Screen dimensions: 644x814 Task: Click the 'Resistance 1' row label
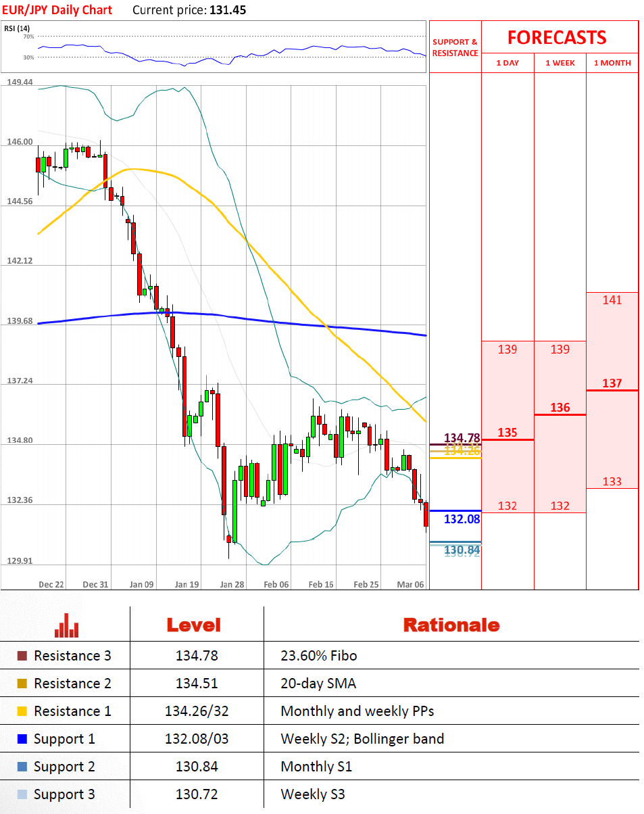72,711
